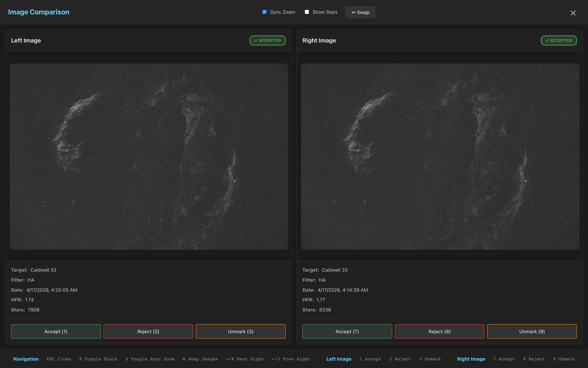The height and width of the screenshot is (368, 588).
Task: Click the HFR value 1.77
Action: coord(321,300)
